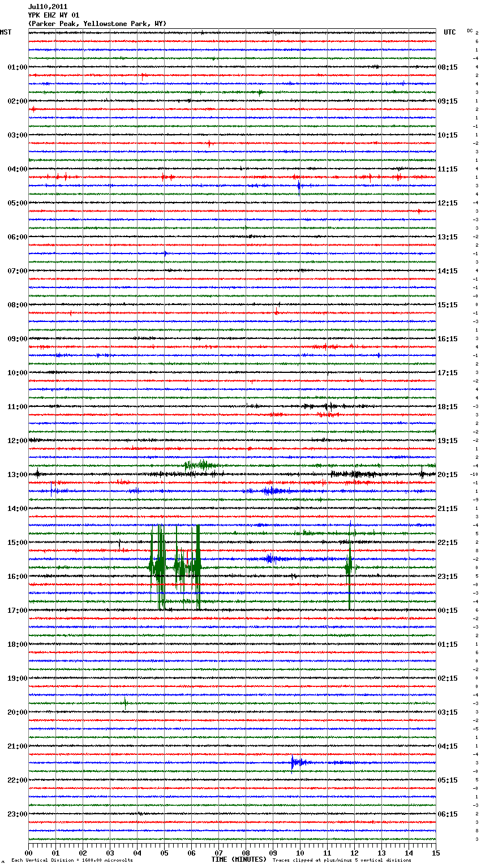Select the 15:00 MST hour label
The width and height of the screenshot is (481, 868).
click(x=18, y=543)
